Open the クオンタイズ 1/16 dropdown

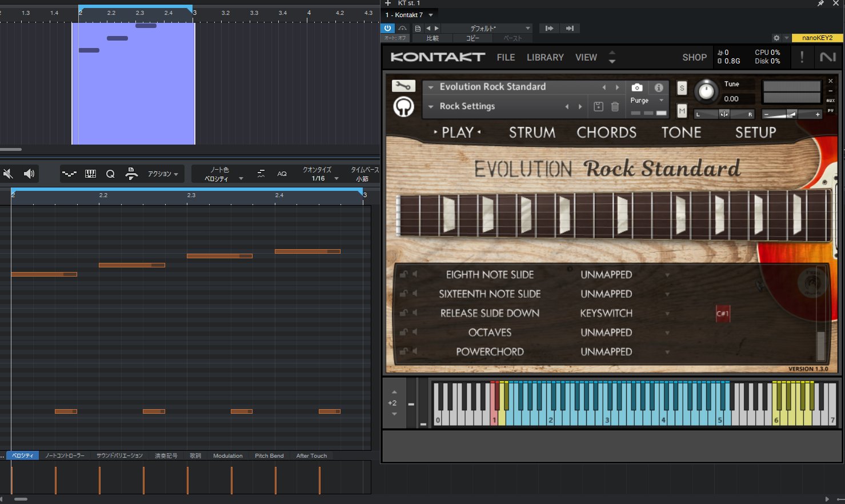(x=321, y=174)
